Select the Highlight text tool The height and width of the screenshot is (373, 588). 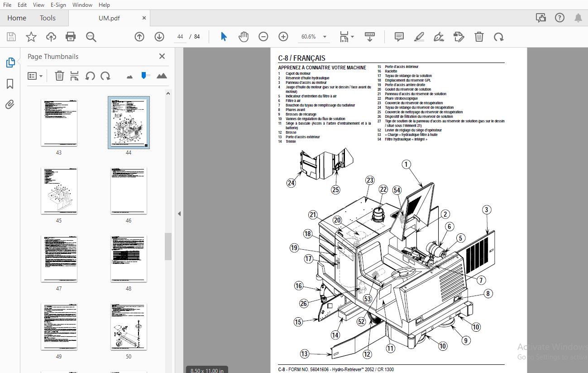point(419,37)
